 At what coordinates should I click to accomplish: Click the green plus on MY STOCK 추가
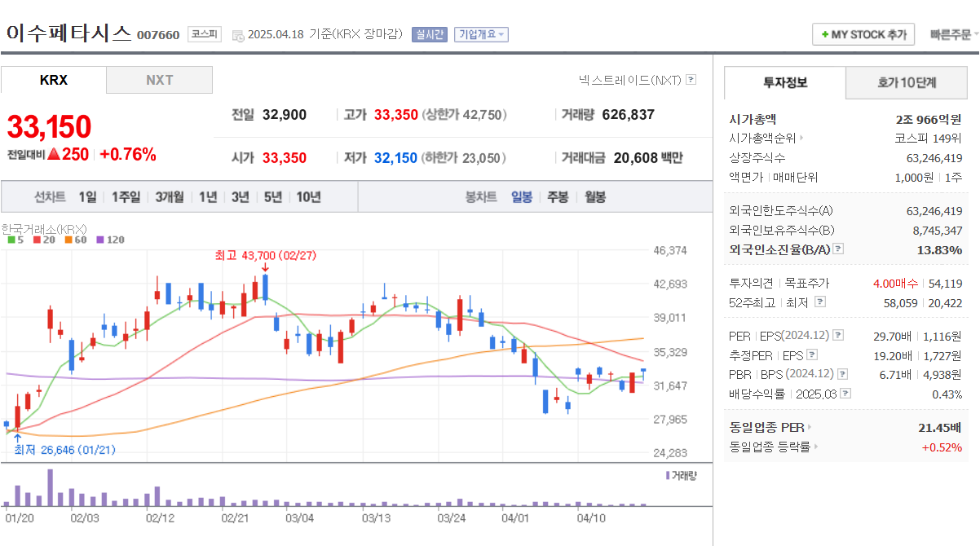tap(824, 35)
